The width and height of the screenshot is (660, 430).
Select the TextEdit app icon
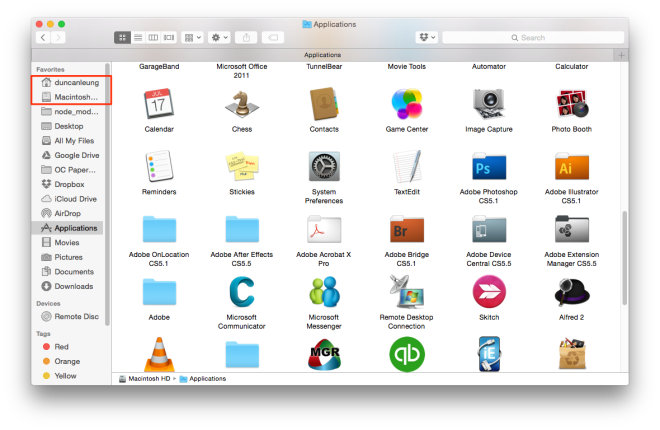click(407, 166)
